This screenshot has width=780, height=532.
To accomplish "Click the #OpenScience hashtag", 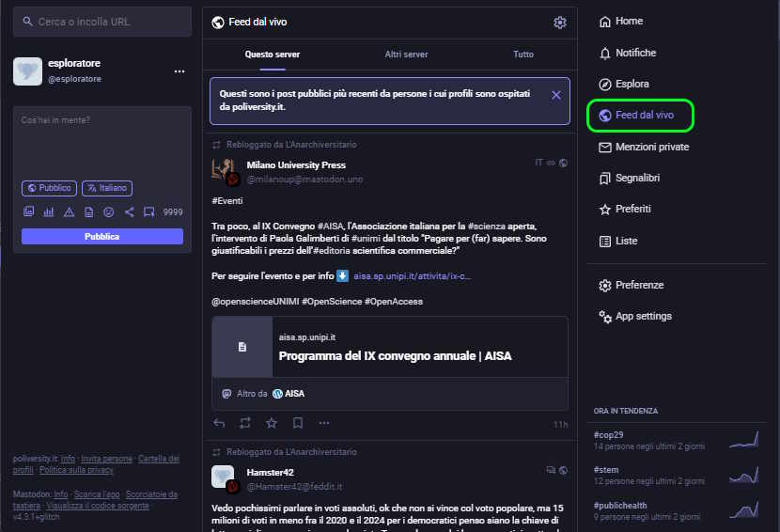I will click(332, 302).
